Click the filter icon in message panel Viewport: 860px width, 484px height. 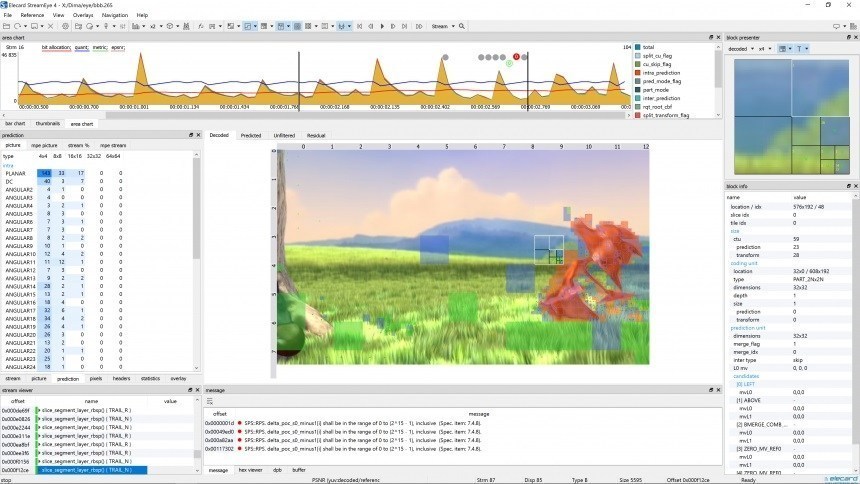click(x=210, y=402)
